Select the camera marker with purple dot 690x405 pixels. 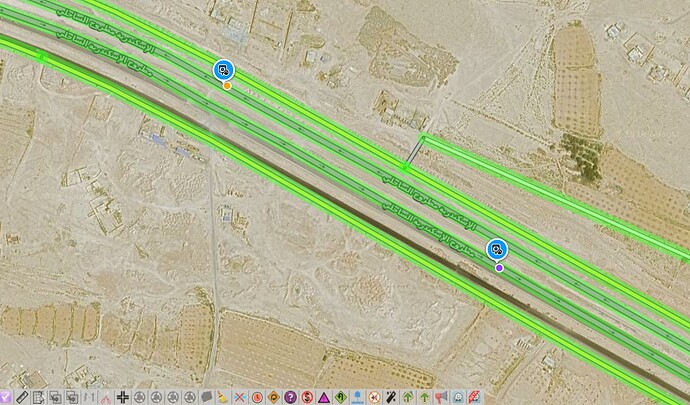pyautogui.click(x=497, y=250)
